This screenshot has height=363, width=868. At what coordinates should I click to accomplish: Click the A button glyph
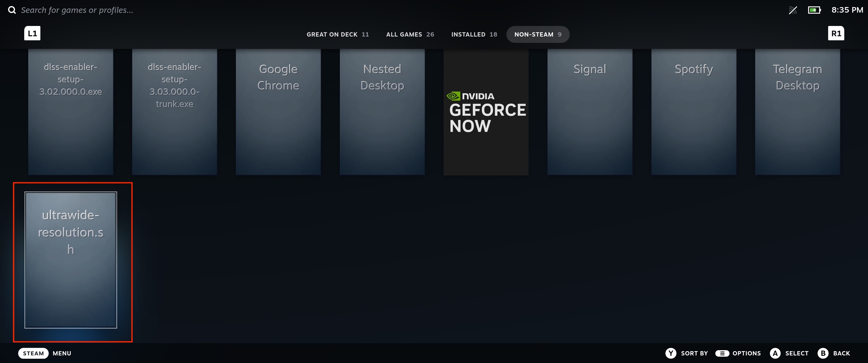point(775,353)
